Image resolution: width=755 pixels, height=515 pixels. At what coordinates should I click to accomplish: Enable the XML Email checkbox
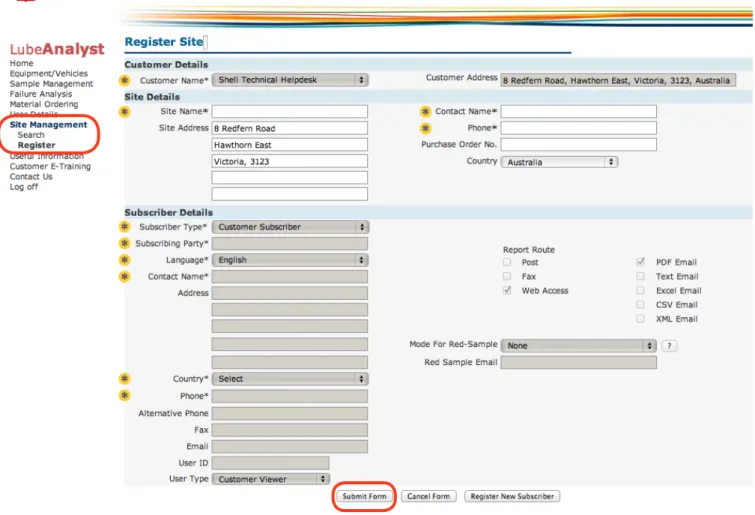coord(640,319)
